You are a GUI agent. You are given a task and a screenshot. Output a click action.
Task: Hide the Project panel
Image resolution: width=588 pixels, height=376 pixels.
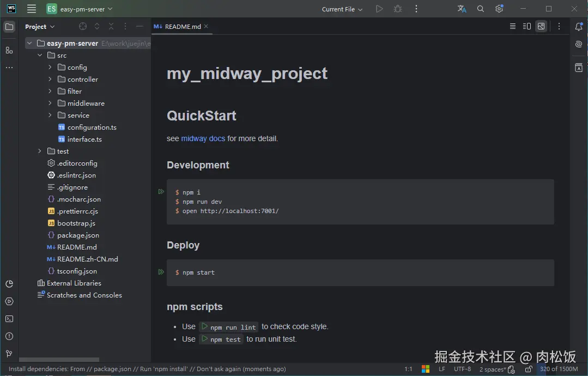(140, 26)
